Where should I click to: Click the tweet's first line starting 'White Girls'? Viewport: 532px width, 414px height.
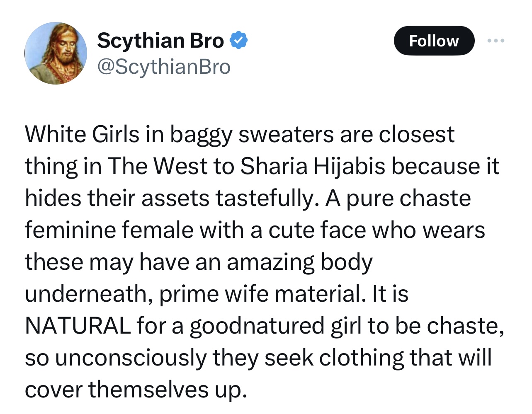pos(240,135)
